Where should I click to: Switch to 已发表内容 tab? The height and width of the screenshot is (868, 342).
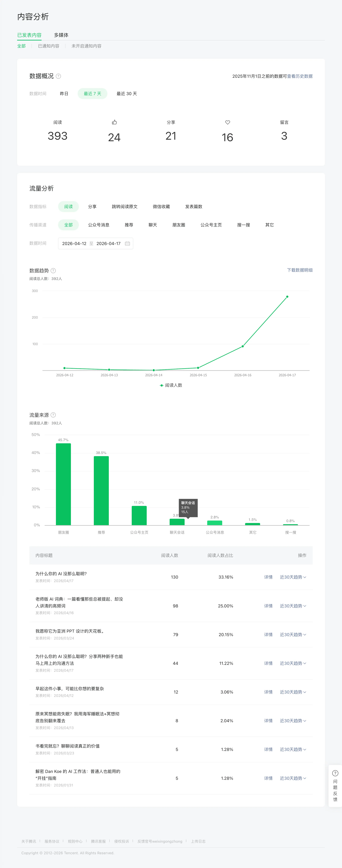tap(29, 35)
